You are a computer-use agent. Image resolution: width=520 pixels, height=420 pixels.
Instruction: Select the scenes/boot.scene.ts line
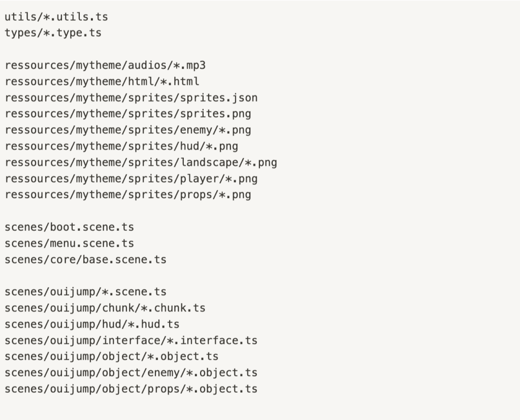(x=69, y=227)
